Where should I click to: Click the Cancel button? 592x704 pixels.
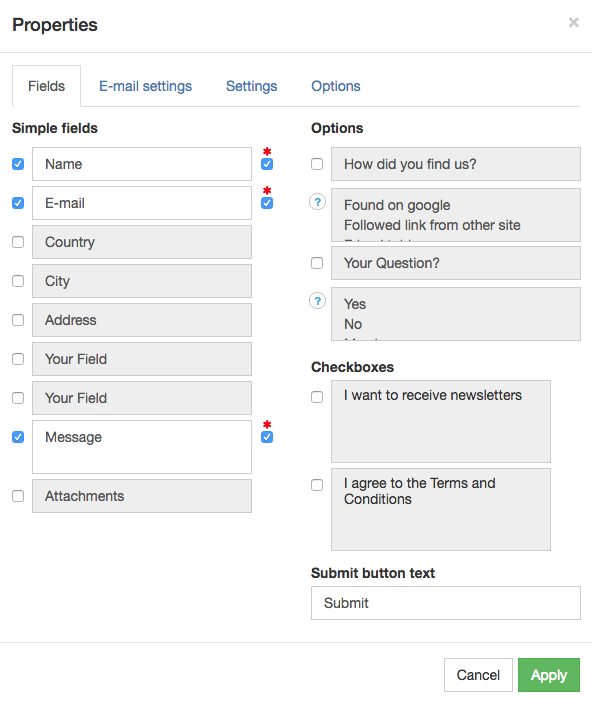point(478,675)
